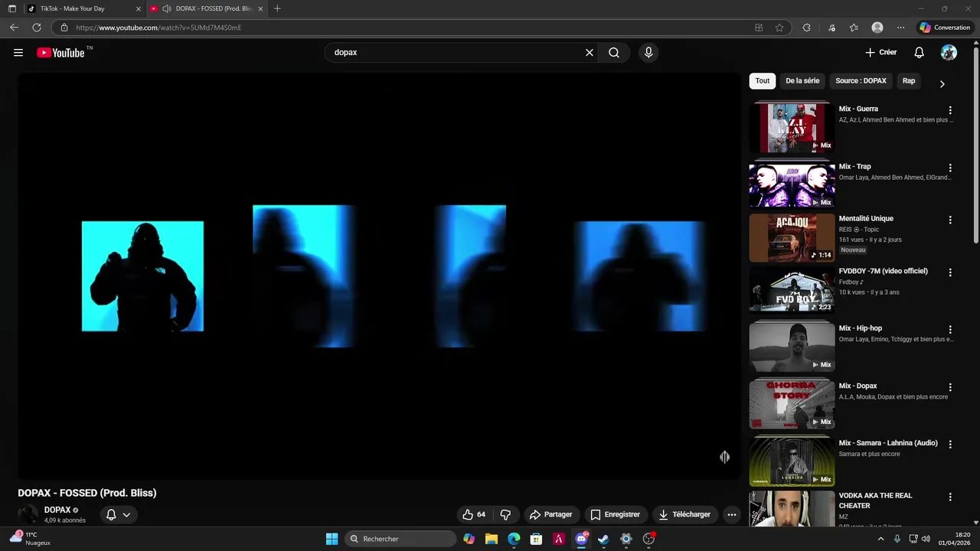Open YouTube notifications bell in header
Screen dimensions: 980x551
[920, 53]
